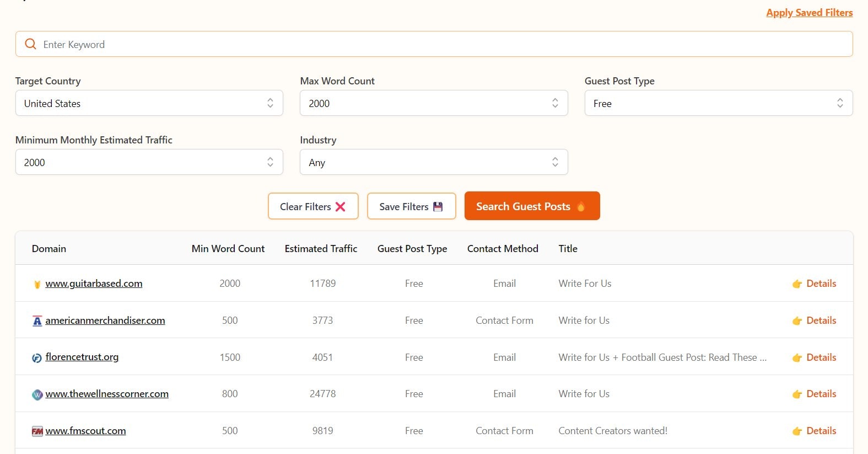Viewport: 868px width, 454px height.
Task: Click pointing hand icon in florencetrust.org row
Action: (797, 357)
